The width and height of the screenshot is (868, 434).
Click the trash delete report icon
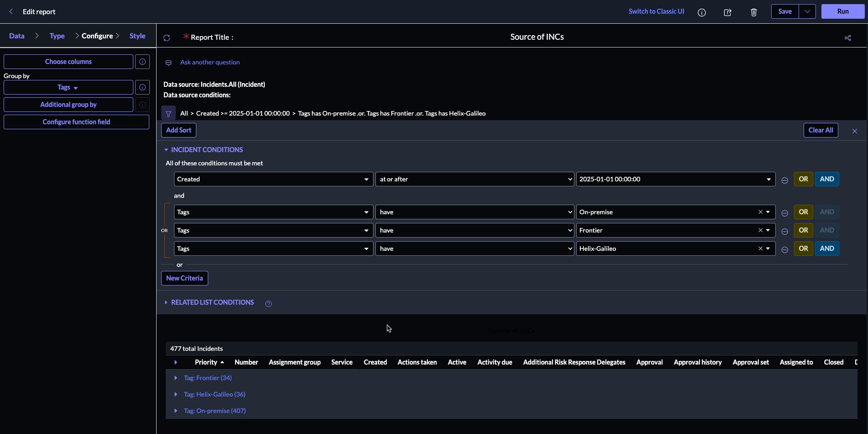tap(754, 12)
